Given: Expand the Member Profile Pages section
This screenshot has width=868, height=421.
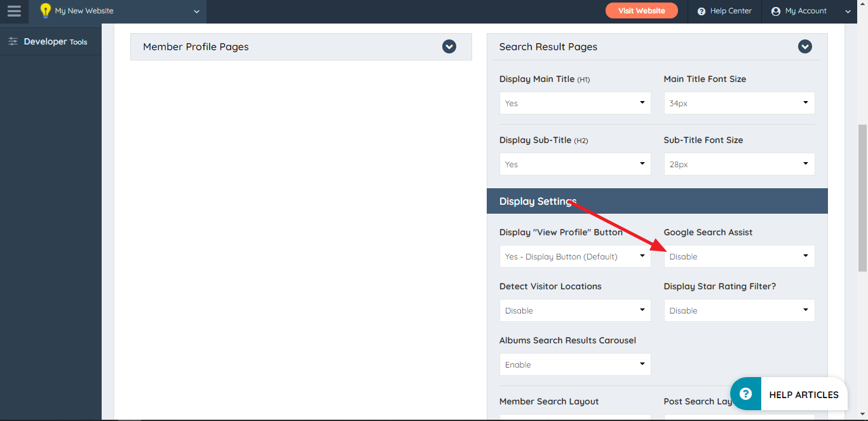Looking at the screenshot, I should pos(449,46).
